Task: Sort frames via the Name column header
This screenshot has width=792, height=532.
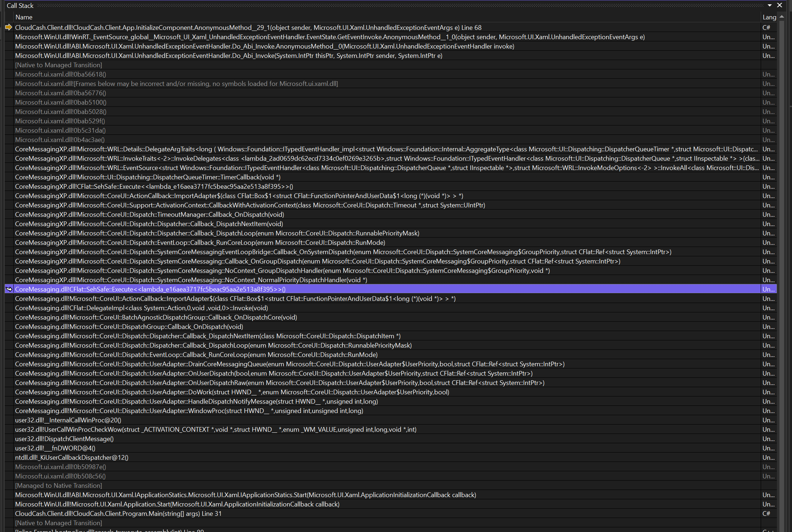Action: tap(24, 17)
